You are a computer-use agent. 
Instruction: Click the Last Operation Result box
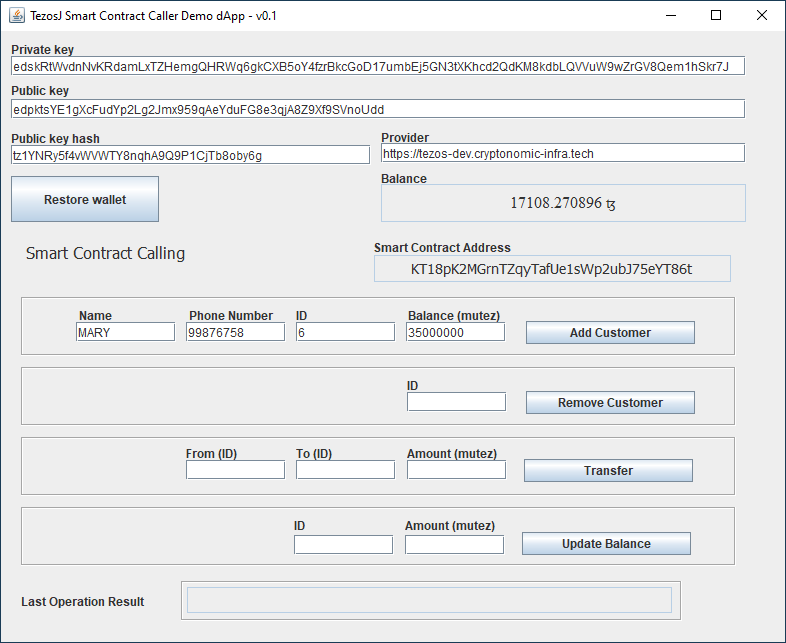[x=430, y=600]
